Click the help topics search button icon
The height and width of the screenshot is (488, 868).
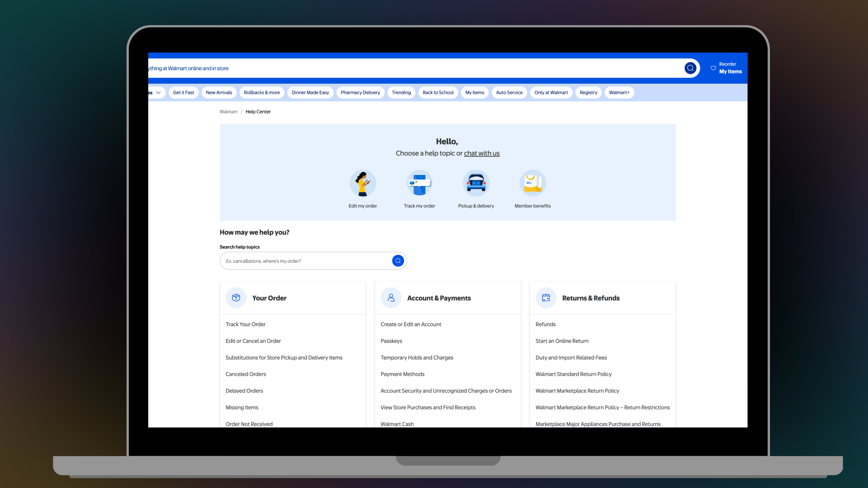[398, 261]
